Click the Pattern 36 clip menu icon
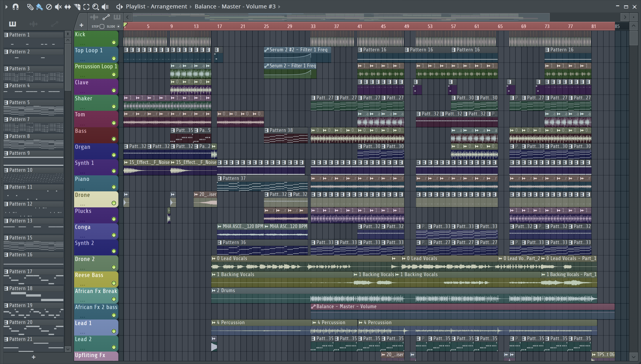 [219, 243]
